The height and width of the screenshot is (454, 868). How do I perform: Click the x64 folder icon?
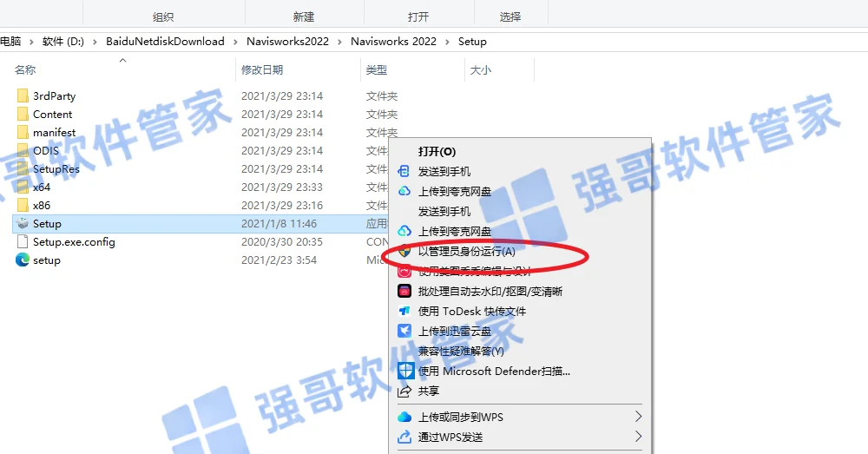click(x=23, y=188)
